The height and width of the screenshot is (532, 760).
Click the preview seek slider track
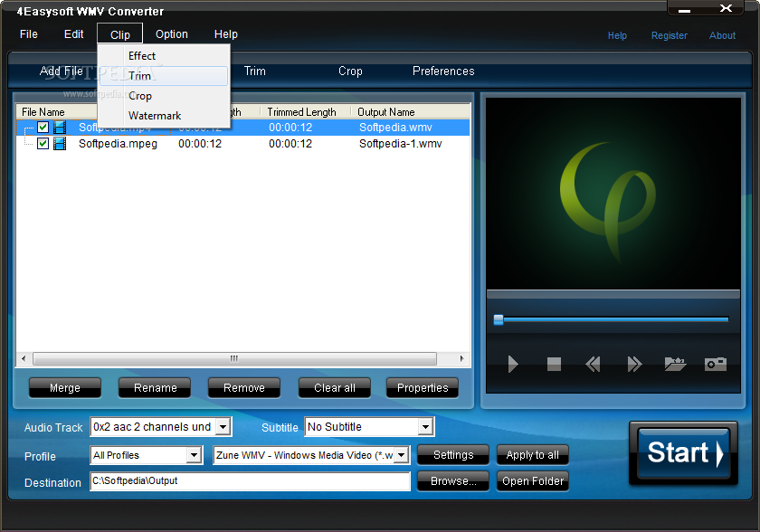[615, 319]
